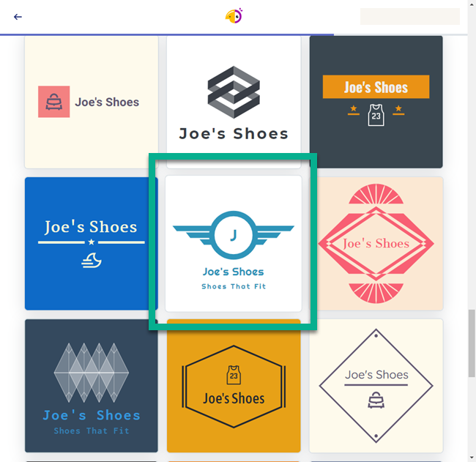Click the jersey icon in the yellow hexagon
This screenshot has height=462, width=476.
(x=234, y=375)
